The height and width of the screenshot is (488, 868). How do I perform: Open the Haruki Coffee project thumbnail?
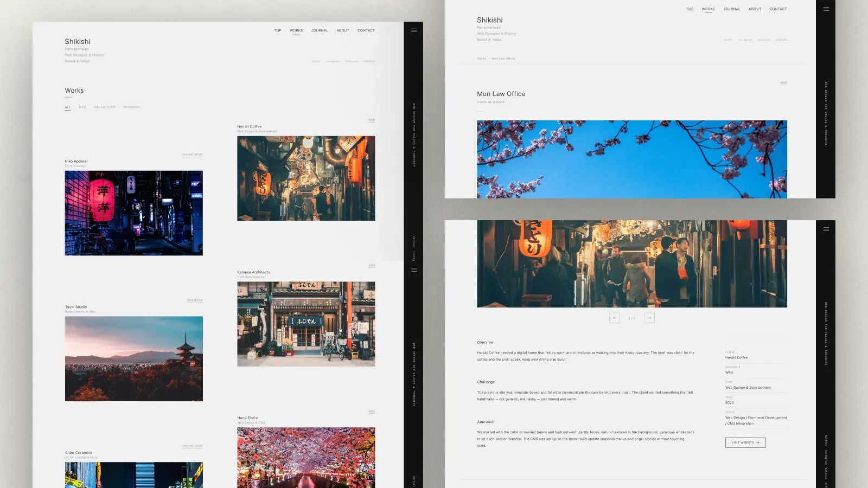coord(306,178)
